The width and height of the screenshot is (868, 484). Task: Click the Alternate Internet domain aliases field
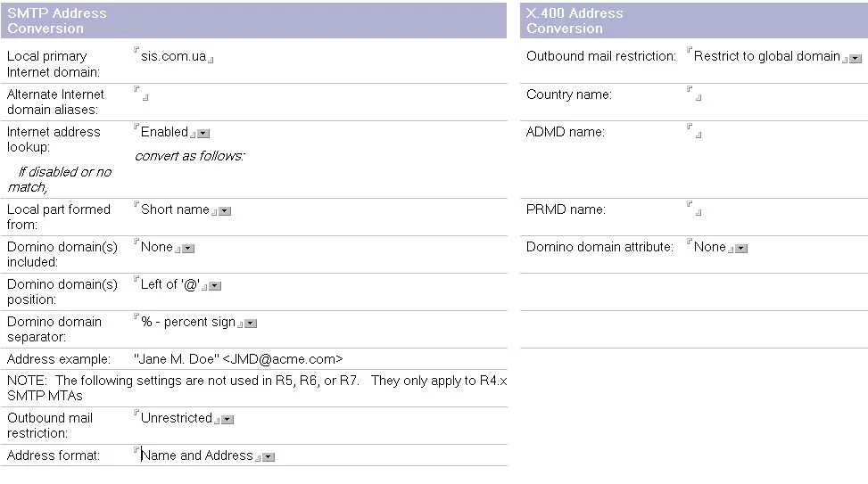pos(142,94)
